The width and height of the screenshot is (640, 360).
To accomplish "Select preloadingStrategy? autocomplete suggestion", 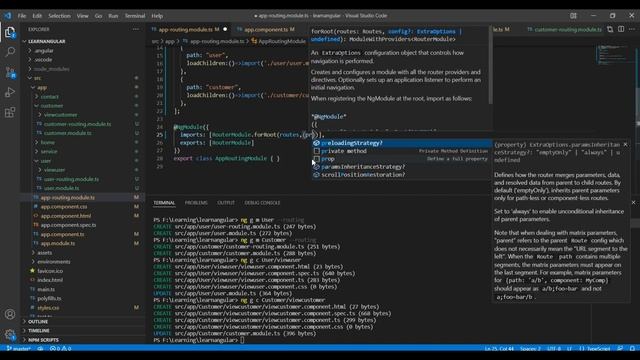I will [x=402, y=143].
